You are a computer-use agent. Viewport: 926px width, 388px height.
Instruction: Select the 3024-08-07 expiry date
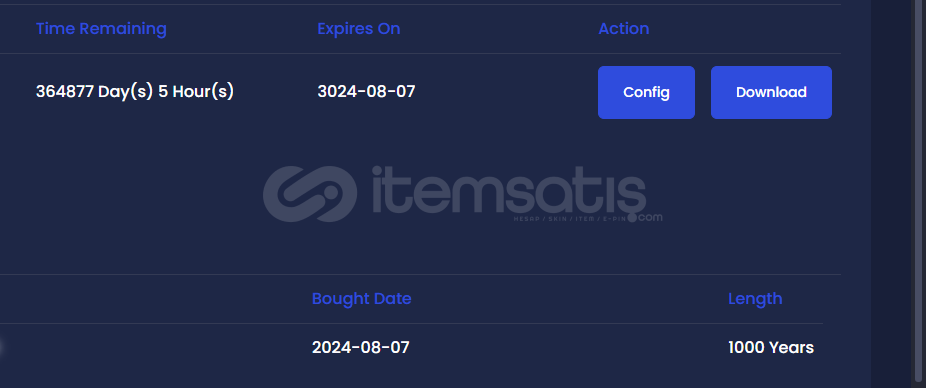(366, 92)
